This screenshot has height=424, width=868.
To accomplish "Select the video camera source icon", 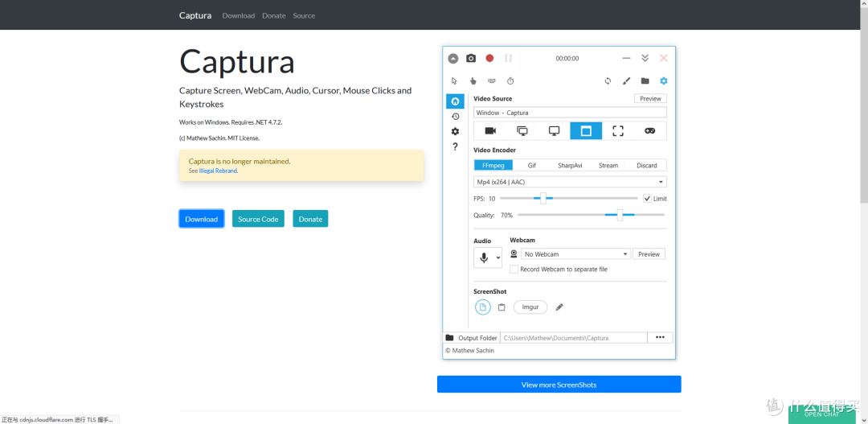I will click(490, 131).
